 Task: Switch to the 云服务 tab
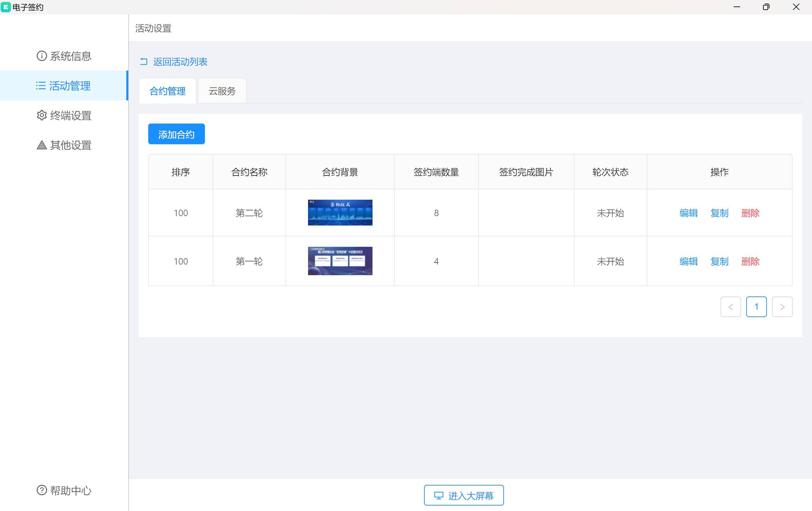coord(222,91)
